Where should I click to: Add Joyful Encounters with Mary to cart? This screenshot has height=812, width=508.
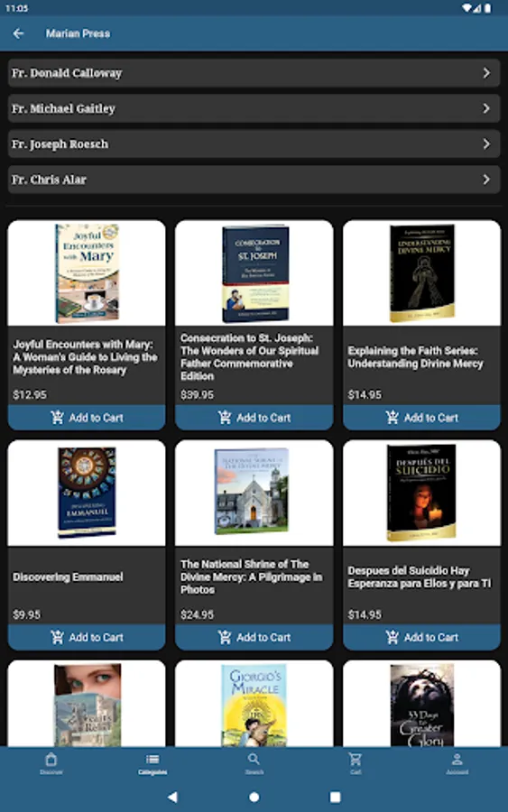coord(87,418)
